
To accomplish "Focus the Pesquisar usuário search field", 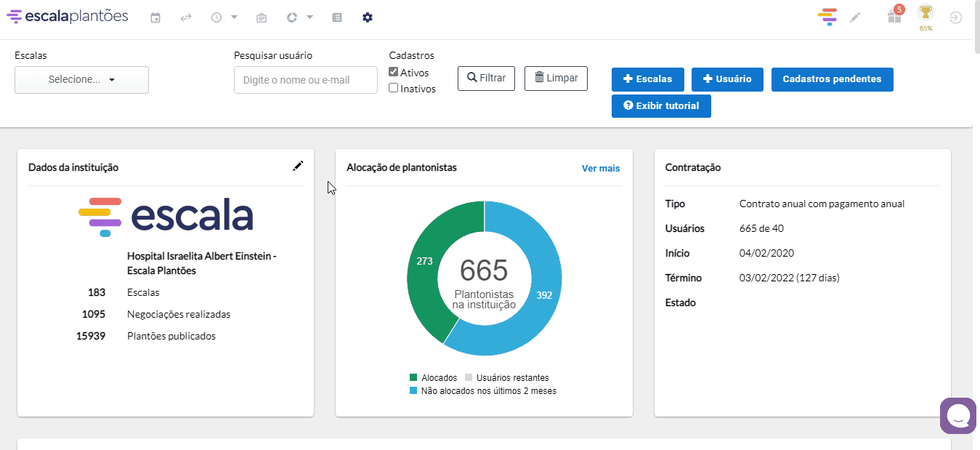I will coord(306,80).
